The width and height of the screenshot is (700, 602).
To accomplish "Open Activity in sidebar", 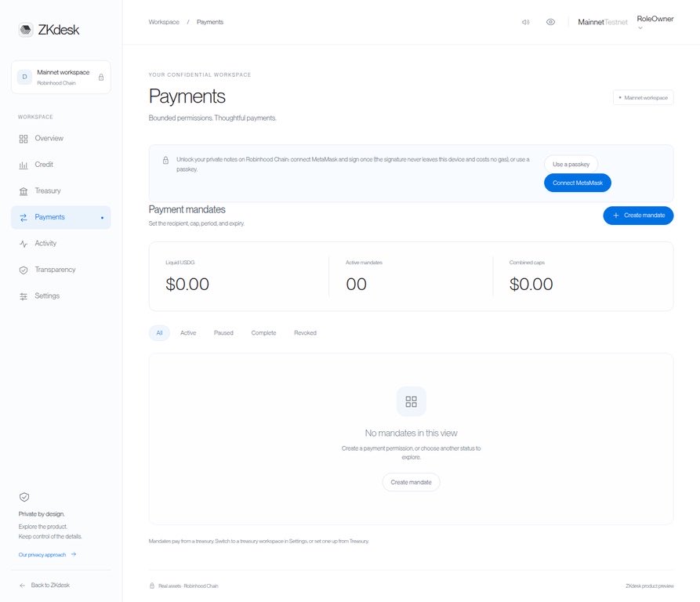I will (x=61, y=244).
